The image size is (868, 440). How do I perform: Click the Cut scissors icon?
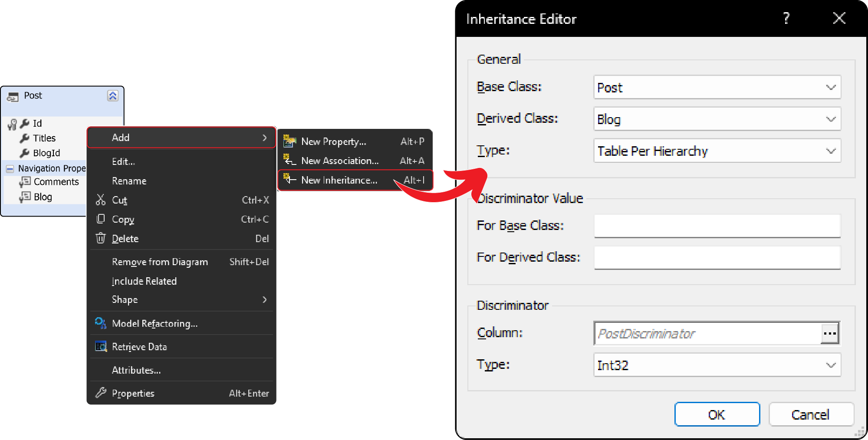100,200
